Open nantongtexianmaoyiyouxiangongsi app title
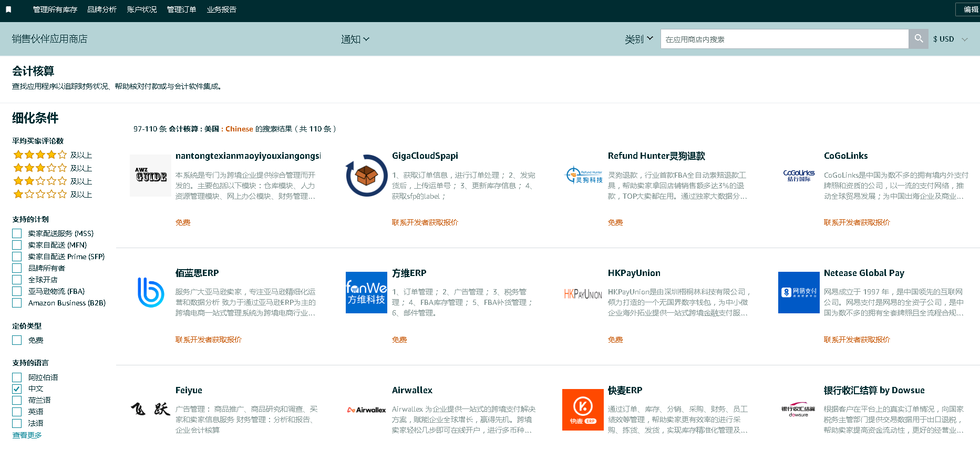This screenshot has height=450, width=980. (248, 156)
